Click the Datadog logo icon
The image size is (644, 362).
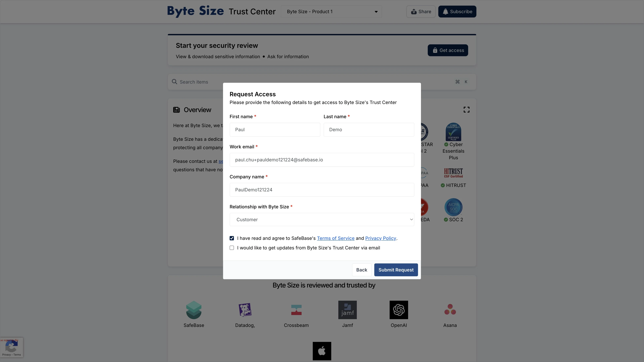(x=245, y=310)
